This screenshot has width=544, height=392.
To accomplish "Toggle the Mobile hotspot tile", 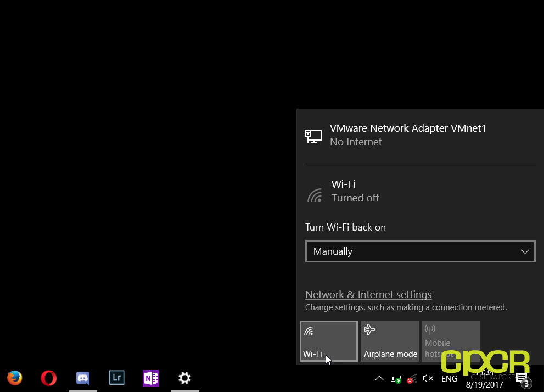I will point(450,341).
